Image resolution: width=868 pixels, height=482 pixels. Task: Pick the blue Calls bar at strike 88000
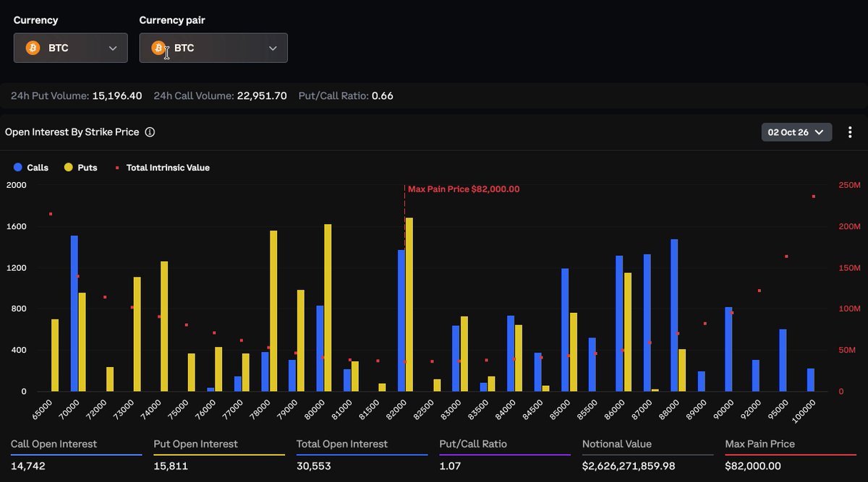point(674,315)
